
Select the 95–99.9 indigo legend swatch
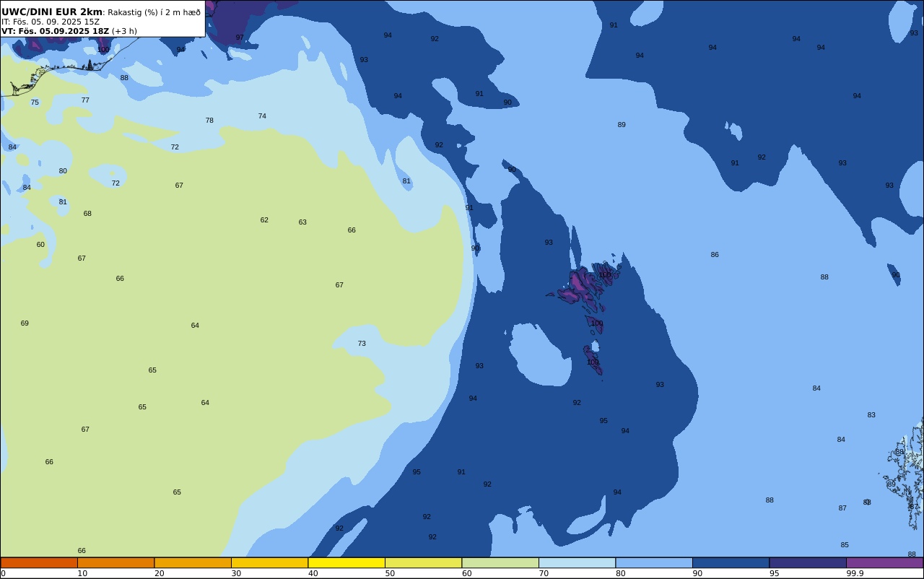pos(808,562)
